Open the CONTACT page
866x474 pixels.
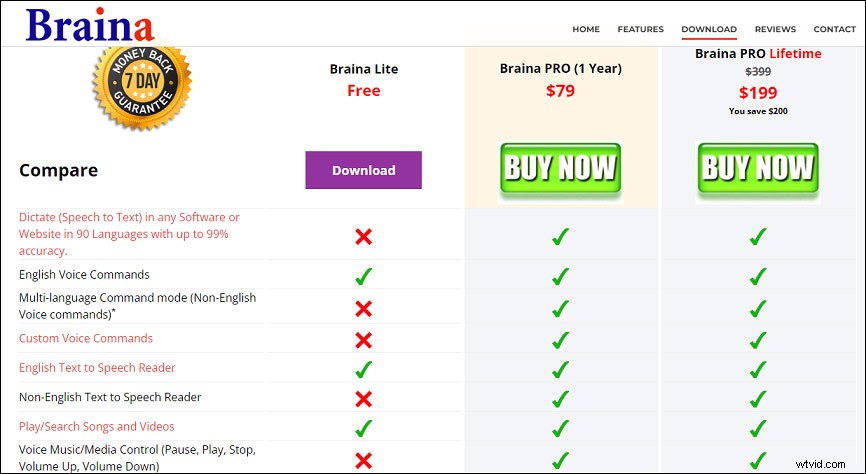point(834,29)
